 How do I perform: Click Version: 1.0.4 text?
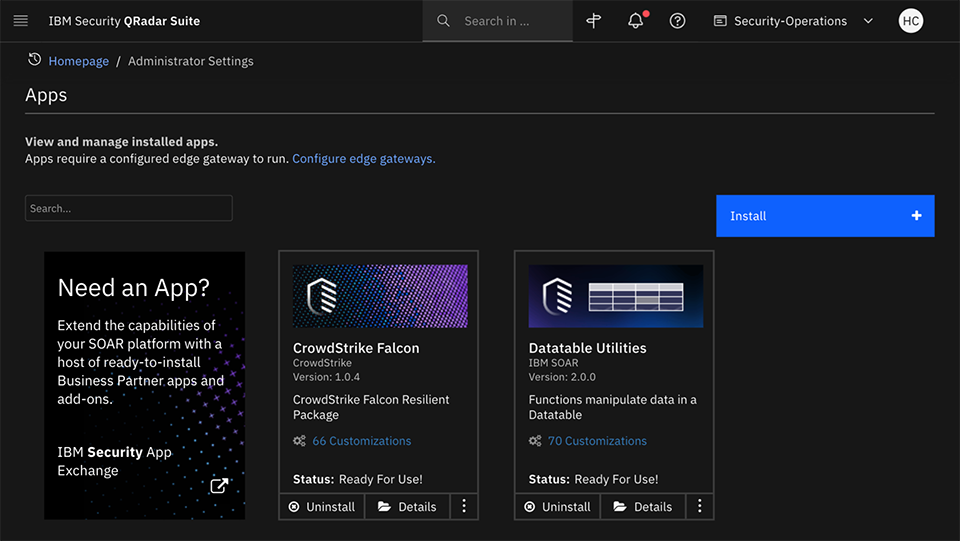point(326,377)
